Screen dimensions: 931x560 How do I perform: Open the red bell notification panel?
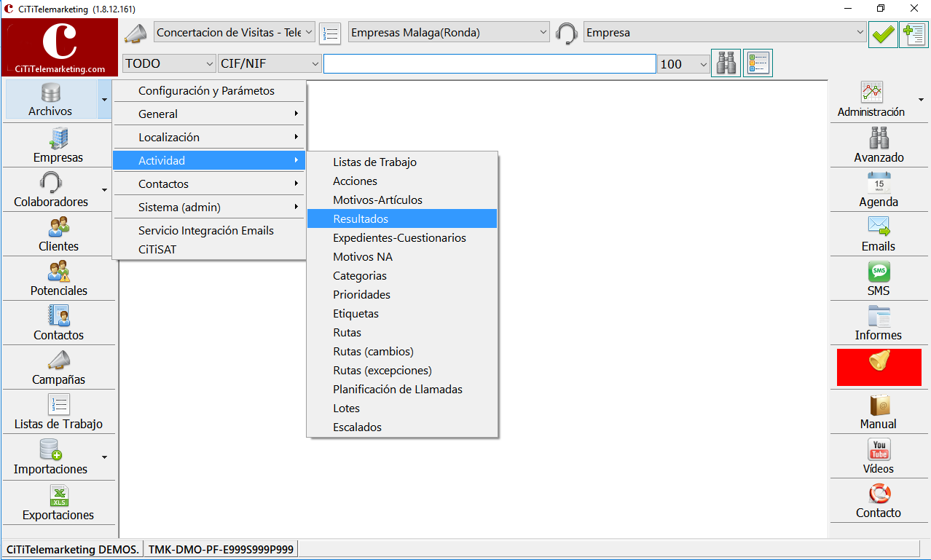[879, 367]
